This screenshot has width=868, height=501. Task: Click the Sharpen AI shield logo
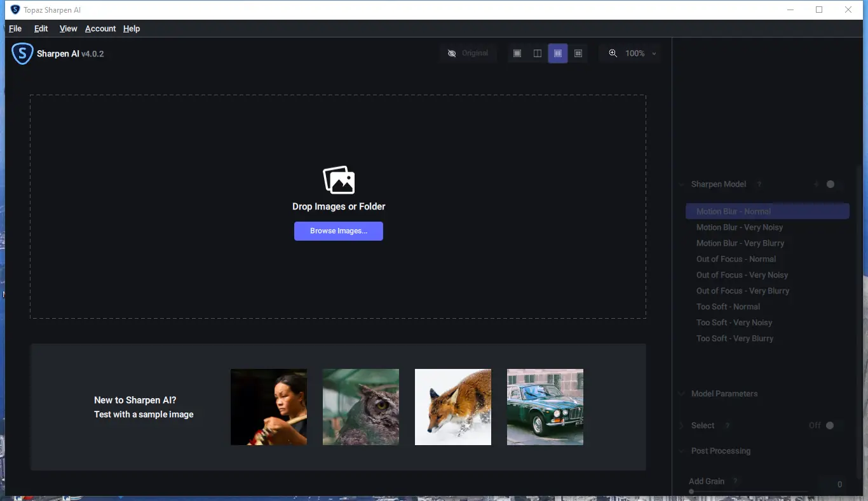22,54
